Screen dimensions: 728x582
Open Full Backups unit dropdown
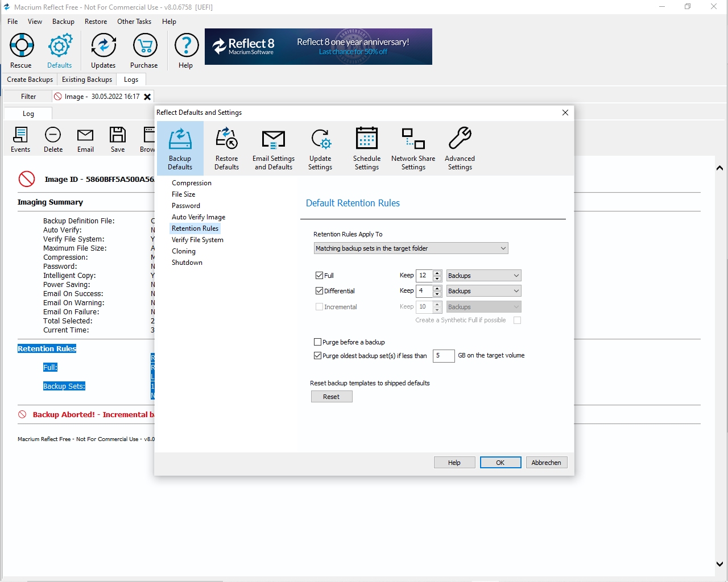point(483,276)
